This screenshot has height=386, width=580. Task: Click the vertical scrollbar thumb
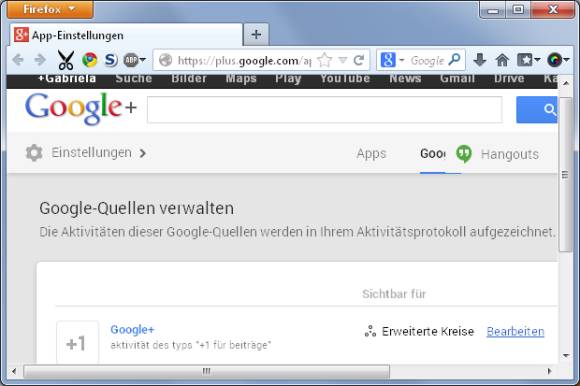565,175
